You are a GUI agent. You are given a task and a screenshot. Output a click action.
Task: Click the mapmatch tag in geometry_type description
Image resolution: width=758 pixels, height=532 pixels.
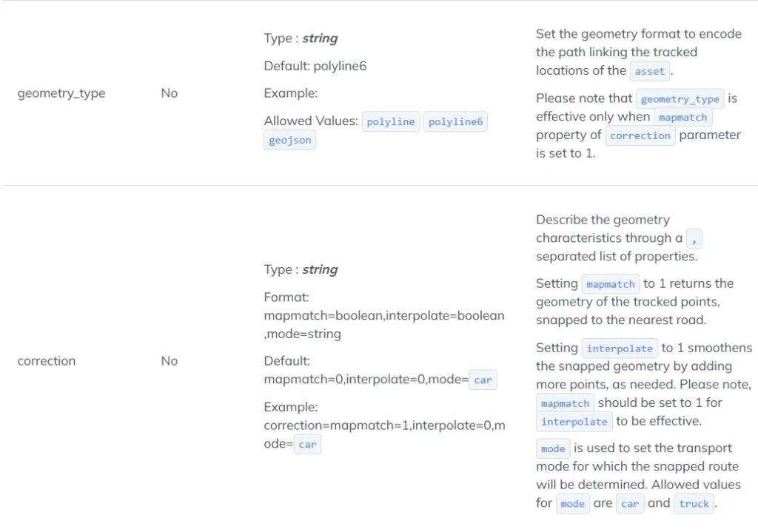[682, 118]
